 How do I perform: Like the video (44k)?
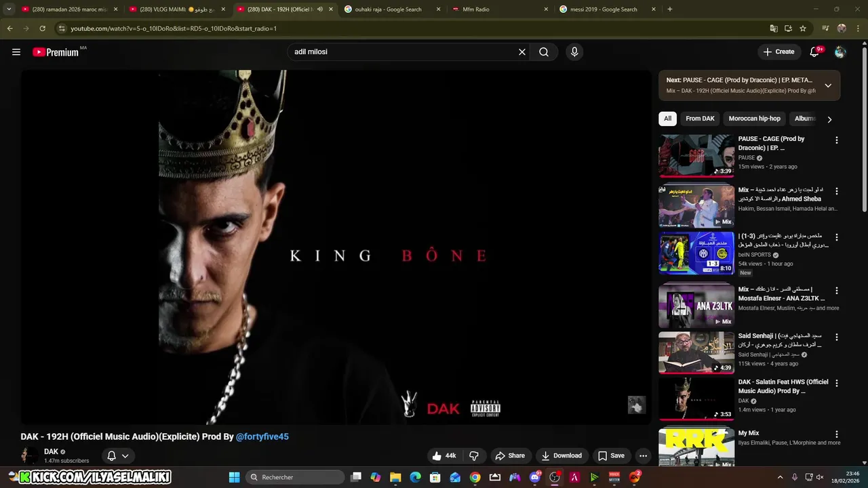pyautogui.click(x=445, y=456)
